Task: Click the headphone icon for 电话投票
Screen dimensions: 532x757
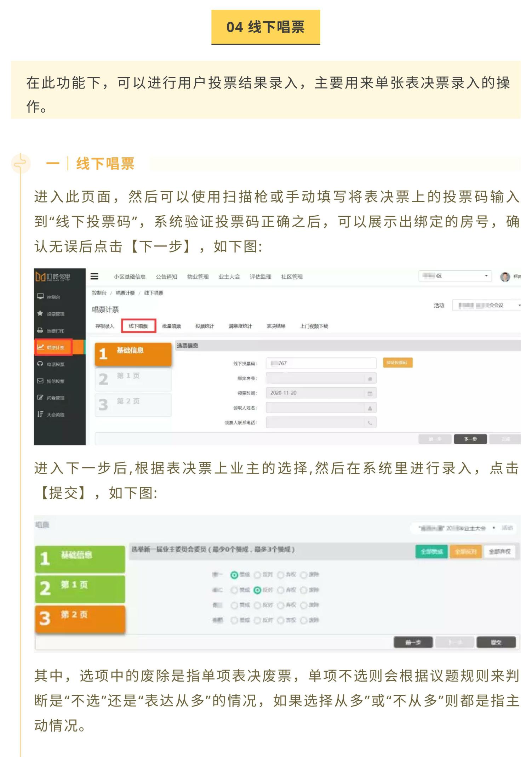Action: tap(40, 364)
